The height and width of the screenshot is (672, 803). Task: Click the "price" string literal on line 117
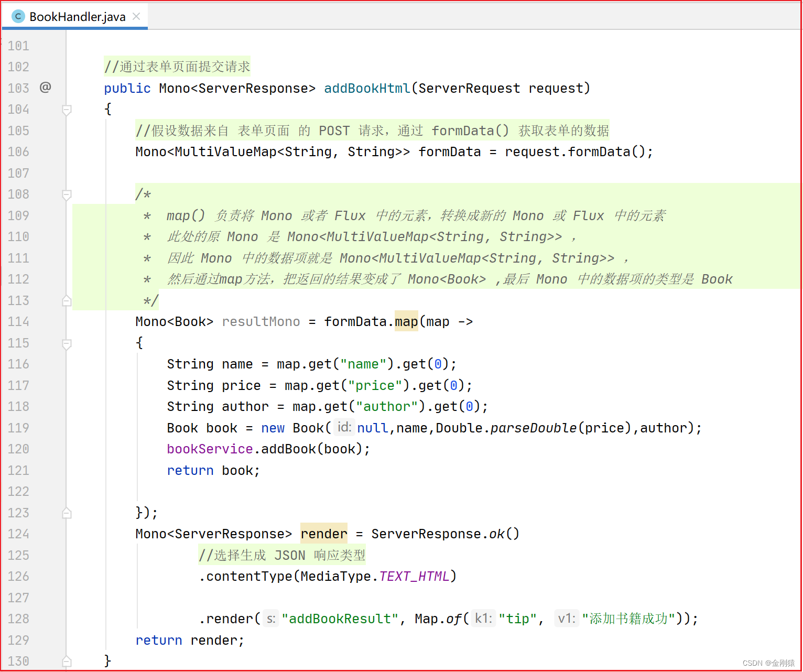pyautogui.click(x=375, y=385)
